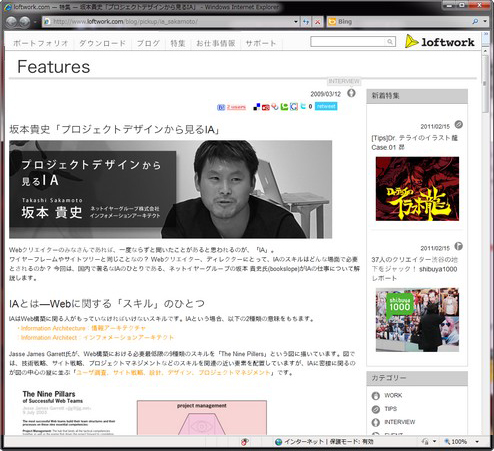Image resolution: width=494 pixels, height=451 pixels.
Task: Click the Google bookmark icon
Action: coord(294,107)
